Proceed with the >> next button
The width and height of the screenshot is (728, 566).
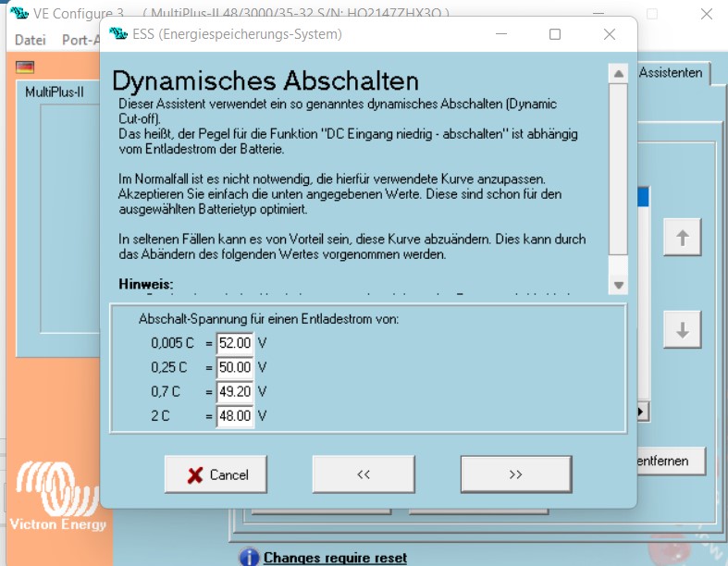tap(516, 474)
